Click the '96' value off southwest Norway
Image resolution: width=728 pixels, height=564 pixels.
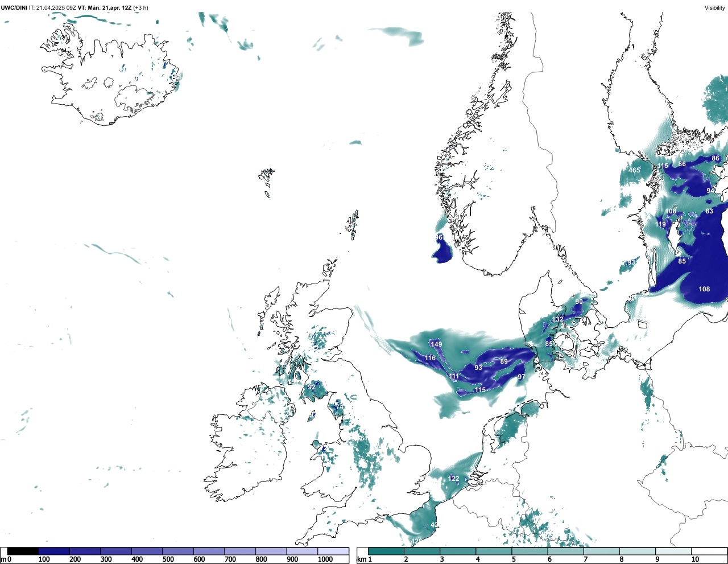click(x=439, y=237)
